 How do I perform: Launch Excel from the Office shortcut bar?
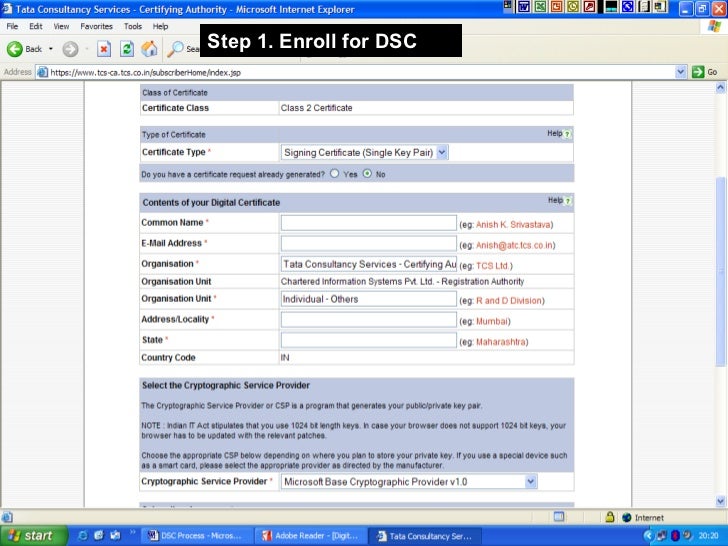tap(540, 7)
